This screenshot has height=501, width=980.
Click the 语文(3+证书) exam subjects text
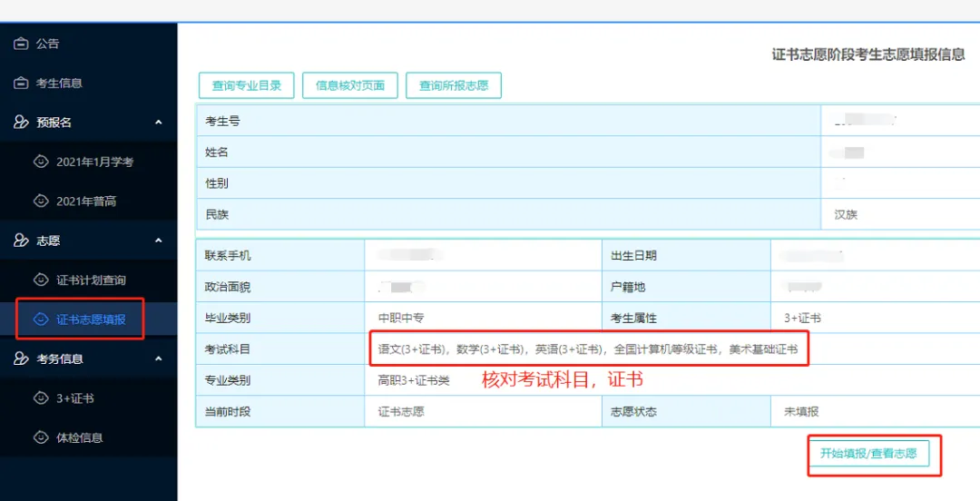click(x=588, y=349)
